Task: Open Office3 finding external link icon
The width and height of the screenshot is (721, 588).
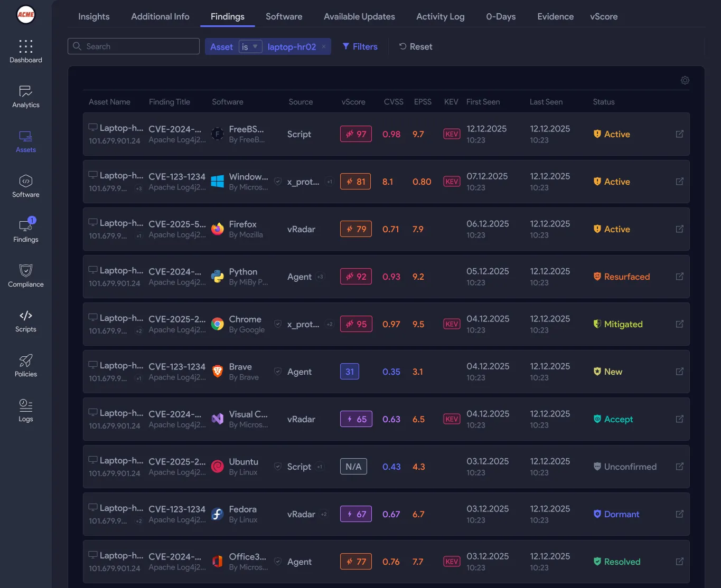Action: (x=680, y=562)
